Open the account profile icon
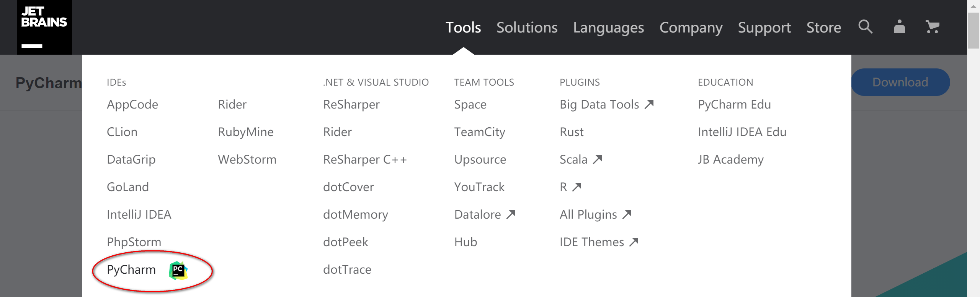The image size is (980, 297). (899, 27)
